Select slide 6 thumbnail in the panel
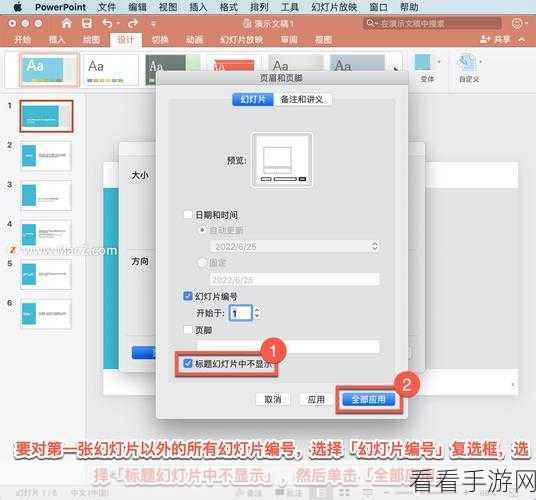Image resolution: width=536 pixels, height=500 pixels. coord(46,314)
